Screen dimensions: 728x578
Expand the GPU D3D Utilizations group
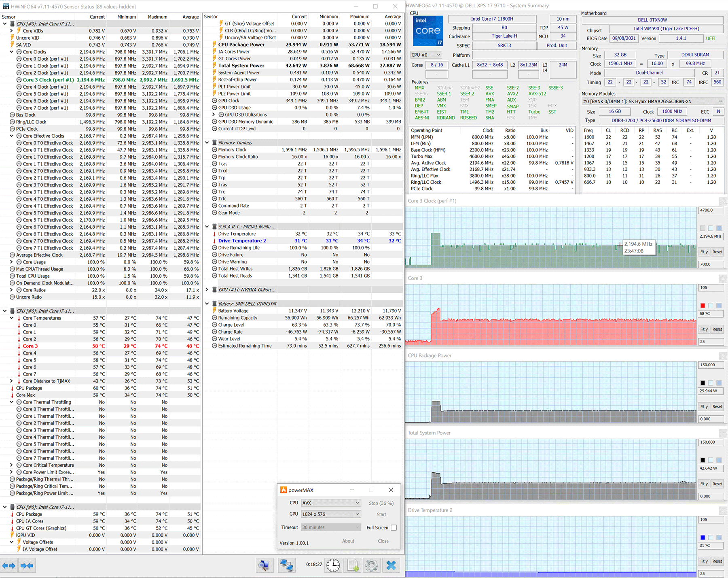(214, 115)
